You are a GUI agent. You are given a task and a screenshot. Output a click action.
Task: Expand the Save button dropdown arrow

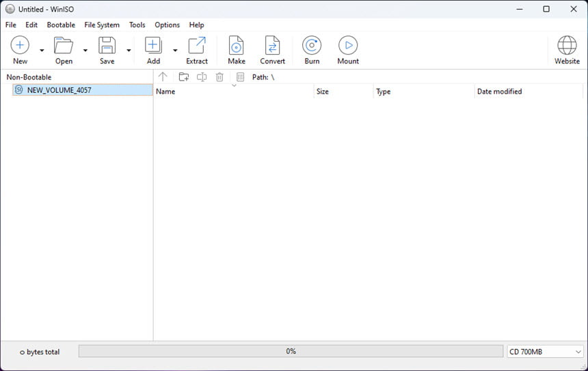tap(129, 50)
